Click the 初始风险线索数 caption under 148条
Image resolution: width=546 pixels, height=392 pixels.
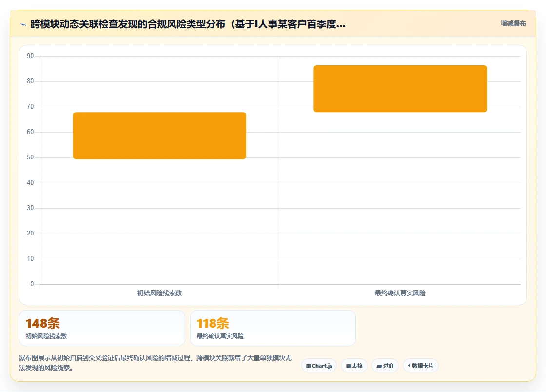(46, 336)
